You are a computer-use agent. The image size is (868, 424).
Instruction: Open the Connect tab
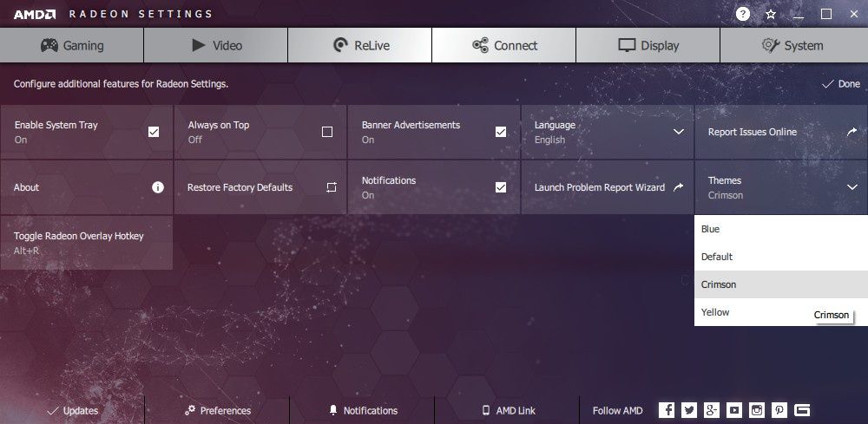pos(504,45)
